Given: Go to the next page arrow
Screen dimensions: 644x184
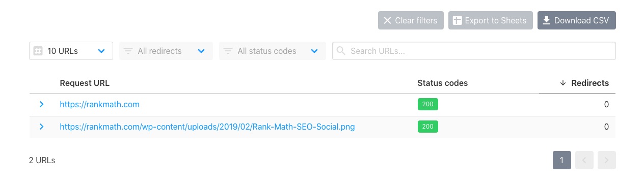Looking at the screenshot, I should pos(607,160).
